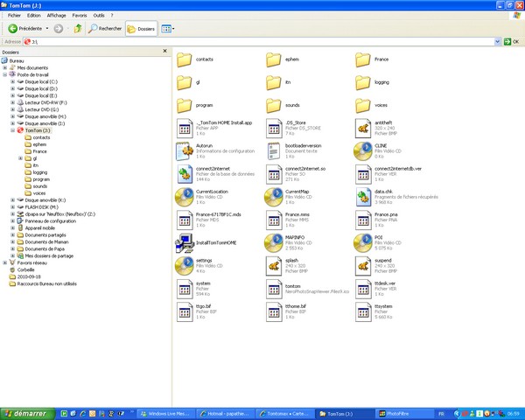Select the connect2internet database file icon
This screenshot has width=525, height=420.
184,174
